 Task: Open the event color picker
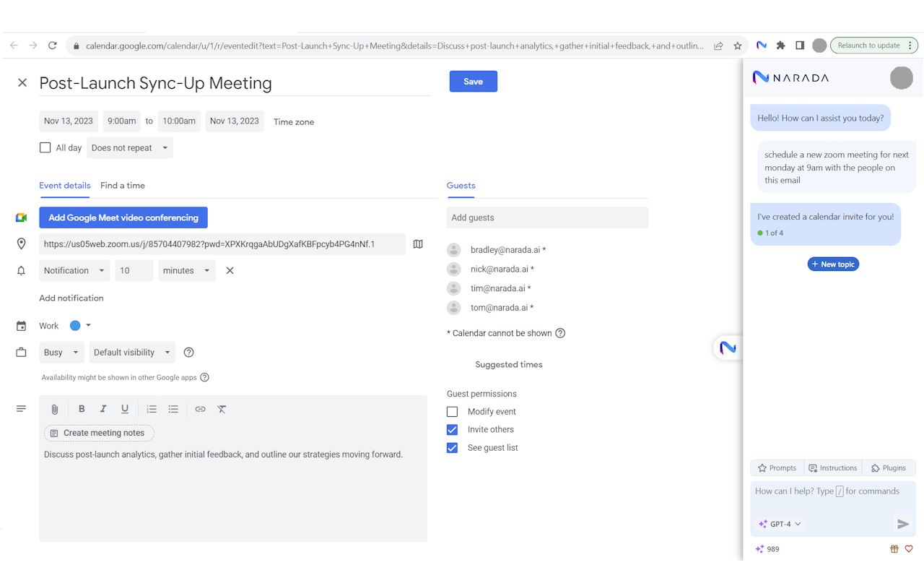click(x=79, y=325)
